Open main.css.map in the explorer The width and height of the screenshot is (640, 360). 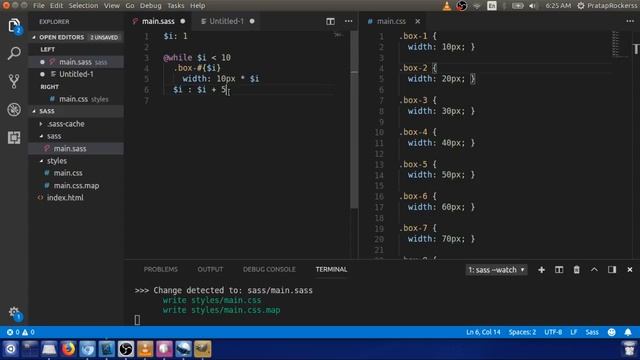(76, 186)
